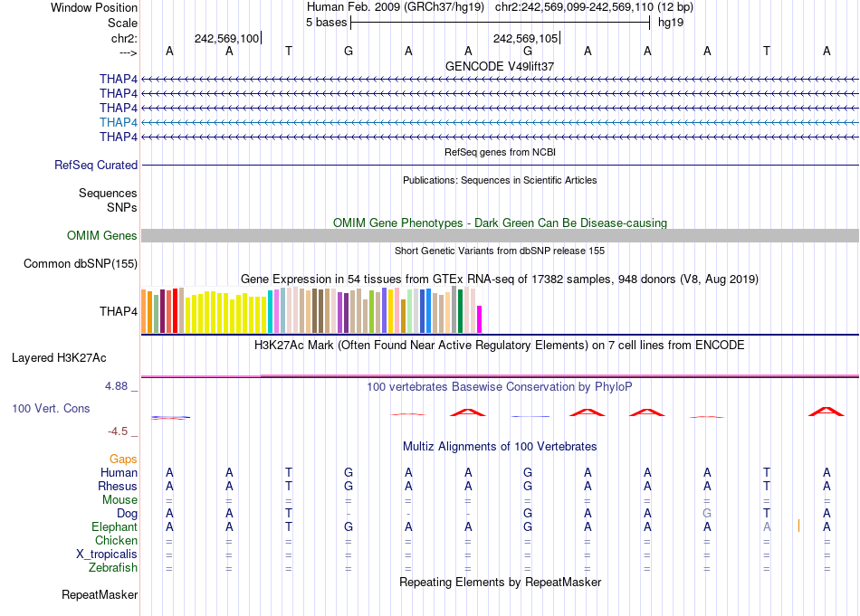Open GTEx Gene Expression track title
The image size is (860, 616).
pos(500,279)
